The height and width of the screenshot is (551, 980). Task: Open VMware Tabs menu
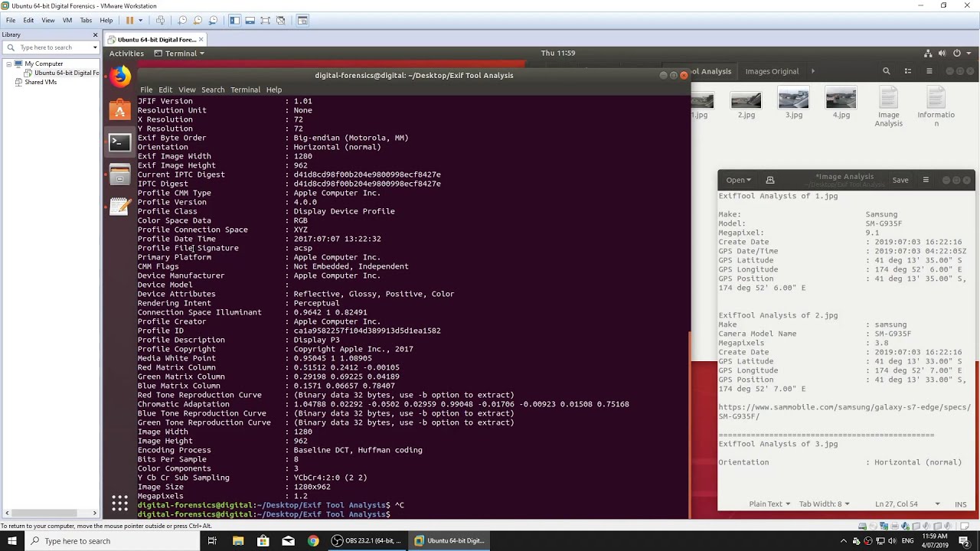pos(86,21)
